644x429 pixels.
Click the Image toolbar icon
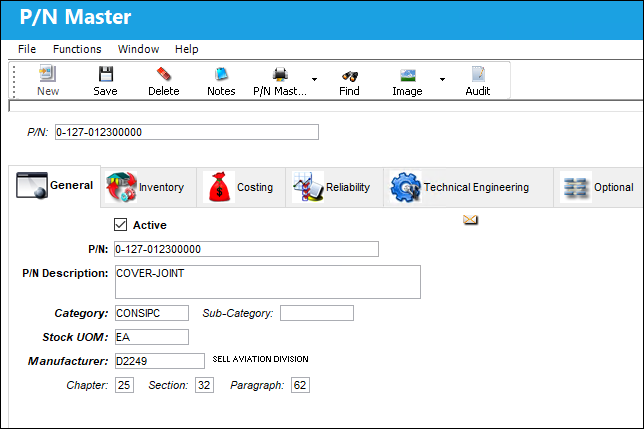407,75
